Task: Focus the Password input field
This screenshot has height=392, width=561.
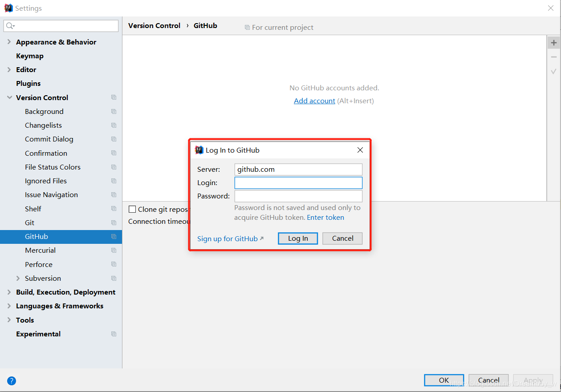Action: click(298, 196)
